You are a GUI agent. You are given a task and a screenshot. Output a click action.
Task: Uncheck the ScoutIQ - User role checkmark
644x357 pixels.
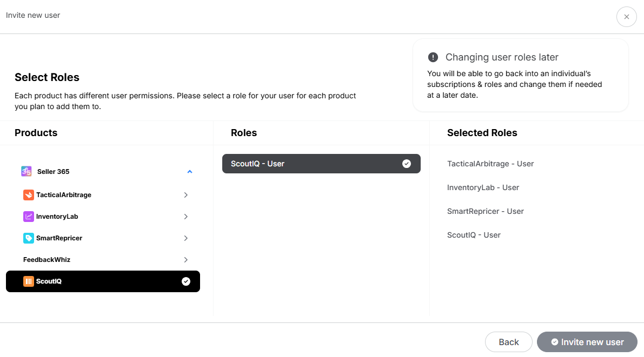pyautogui.click(x=407, y=164)
